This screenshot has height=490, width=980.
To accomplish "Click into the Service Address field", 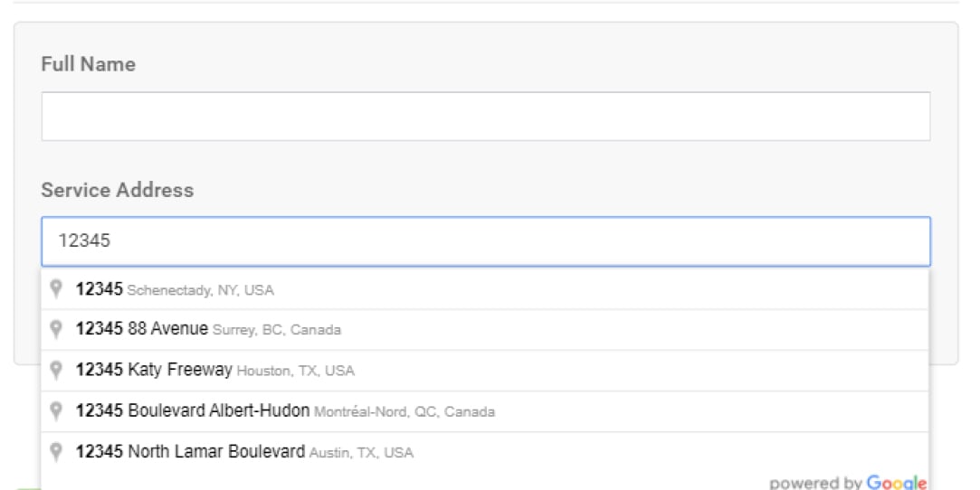I will pos(485,241).
